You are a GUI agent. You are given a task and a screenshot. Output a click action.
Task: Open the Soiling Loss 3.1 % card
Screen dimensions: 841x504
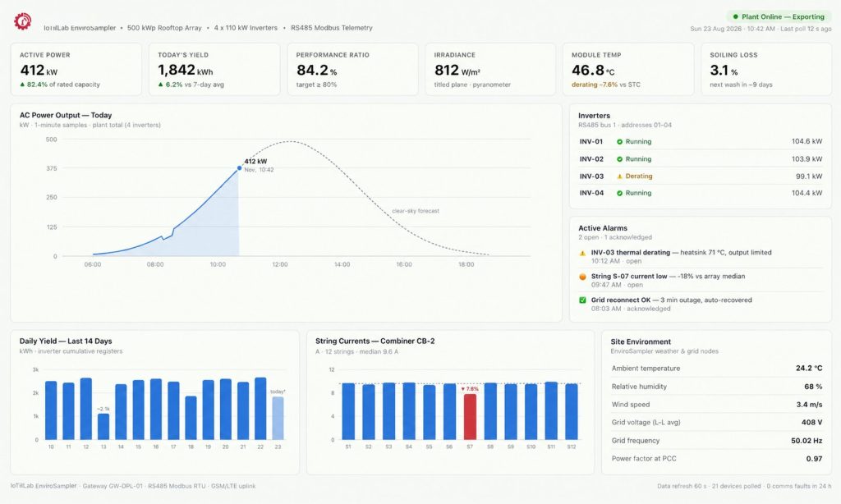tap(766, 70)
